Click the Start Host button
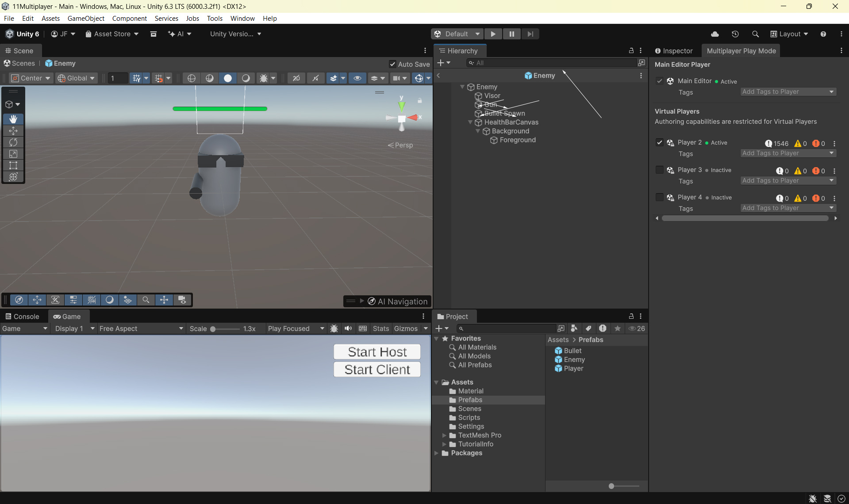The height and width of the screenshot is (504, 849). click(377, 352)
